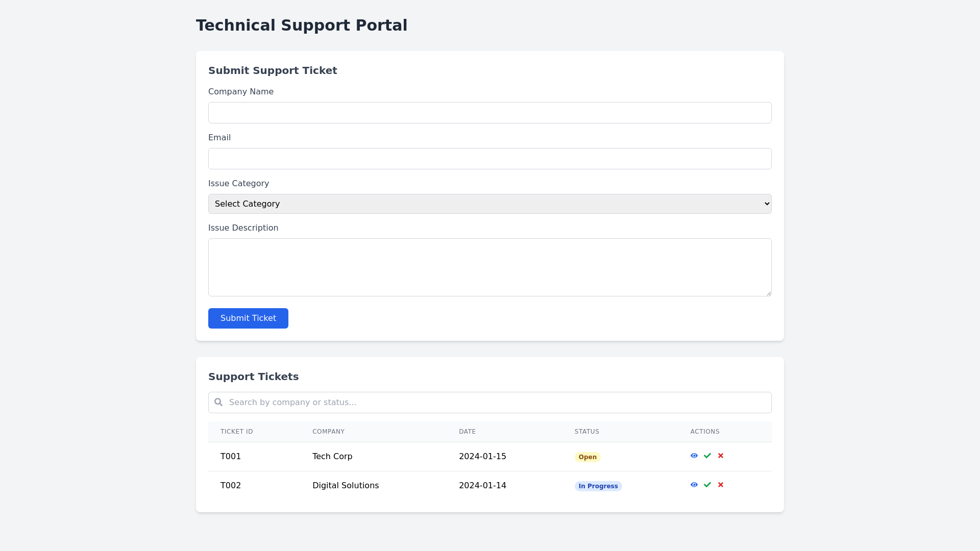Select the Tech Corp company entry
This screenshot has width=980, height=551.
point(332,456)
